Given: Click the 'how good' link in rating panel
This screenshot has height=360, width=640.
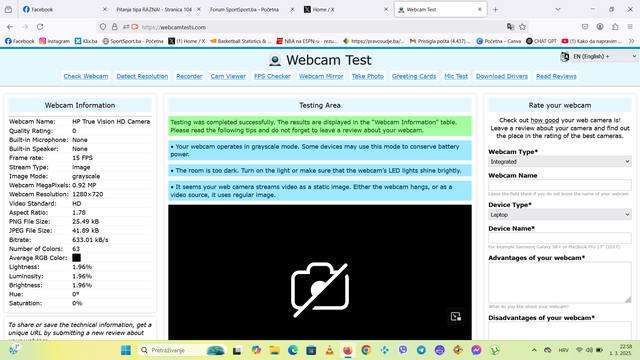Looking at the screenshot, I should point(544,120).
